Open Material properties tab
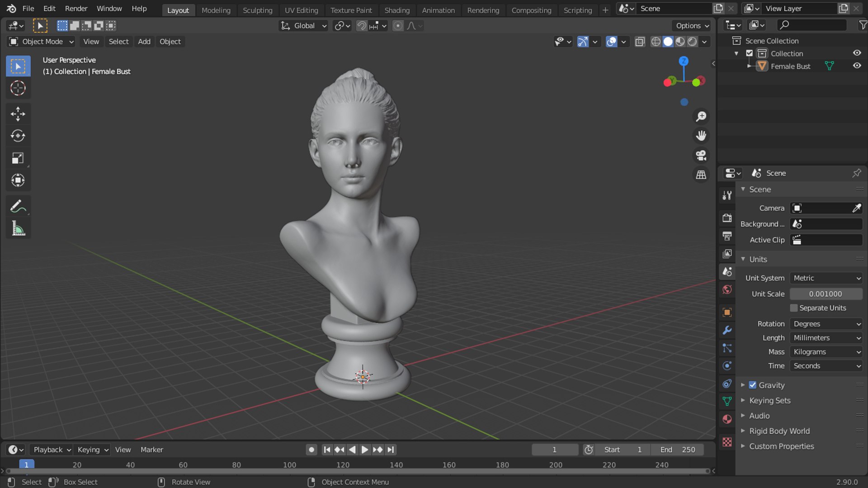868x488 pixels. click(727, 419)
